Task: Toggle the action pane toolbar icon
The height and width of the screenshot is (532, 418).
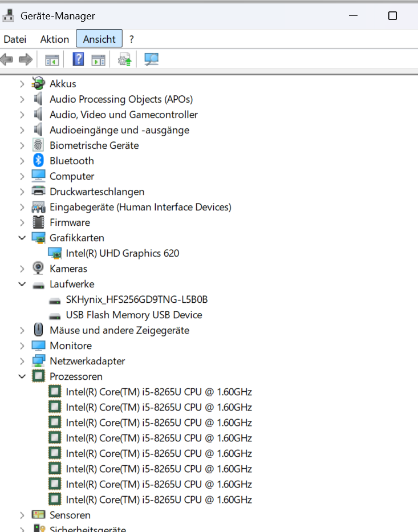Action: pyautogui.click(x=99, y=60)
